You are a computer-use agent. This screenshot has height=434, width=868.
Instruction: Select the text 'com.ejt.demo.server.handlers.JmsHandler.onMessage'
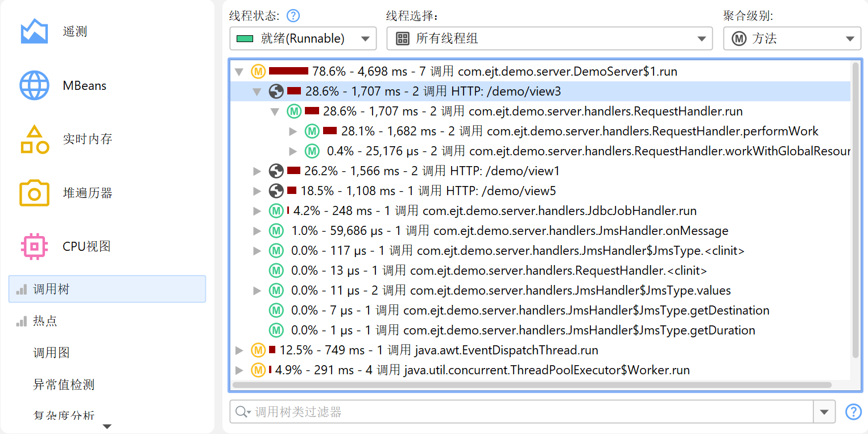[x=581, y=231]
